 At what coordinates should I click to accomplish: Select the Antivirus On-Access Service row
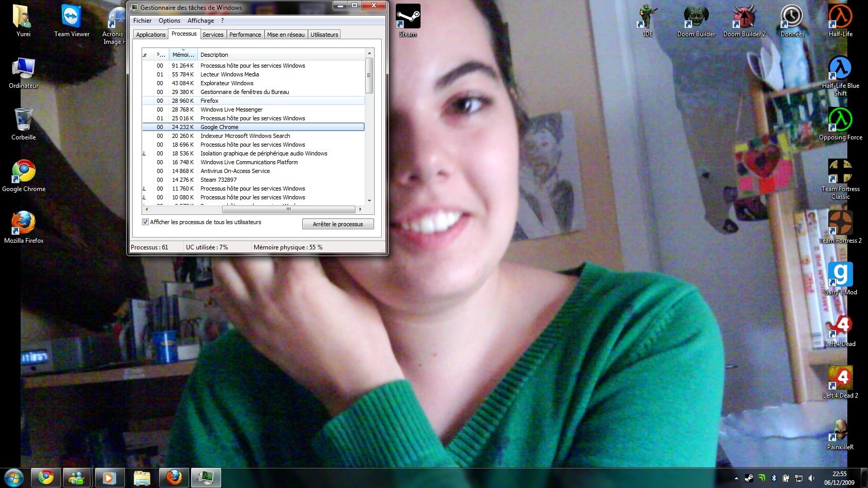coord(253,171)
